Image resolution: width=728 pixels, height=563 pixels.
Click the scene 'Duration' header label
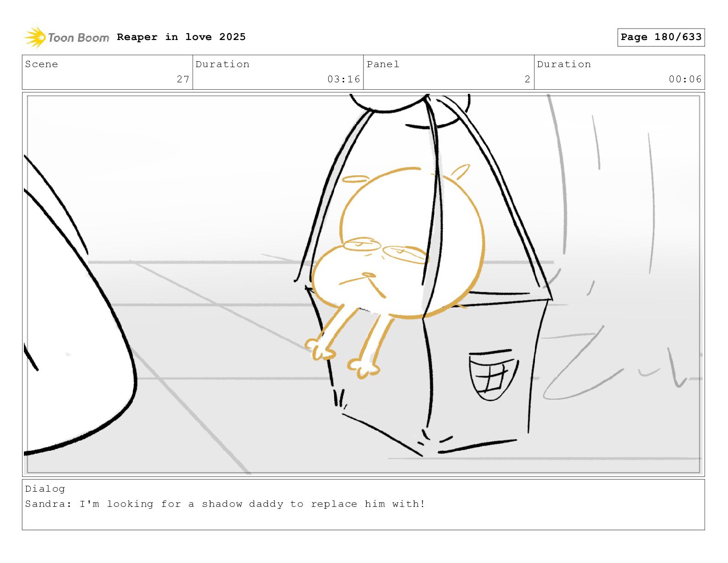[x=222, y=64]
